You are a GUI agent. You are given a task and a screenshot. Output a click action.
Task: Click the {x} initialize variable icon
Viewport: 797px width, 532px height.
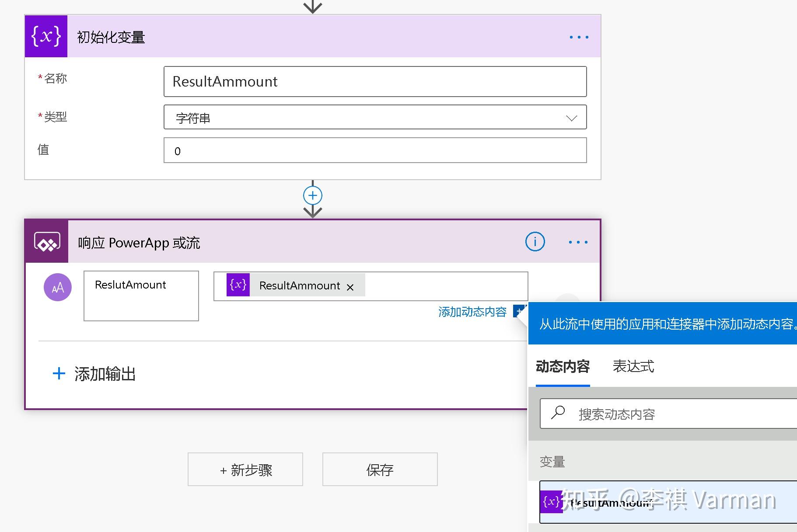[x=46, y=36]
